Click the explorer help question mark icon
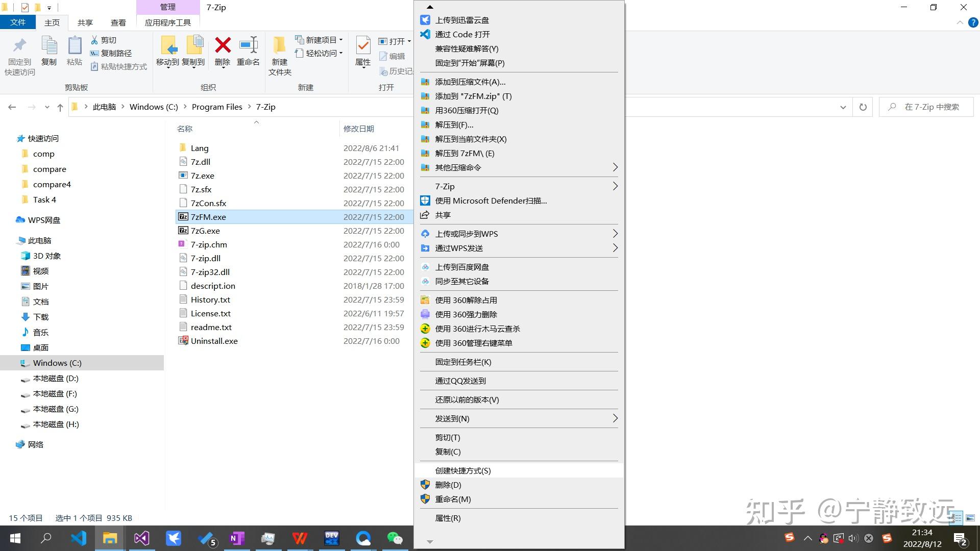The height and width of the screenshot is (551, 980). coord(973,22)
